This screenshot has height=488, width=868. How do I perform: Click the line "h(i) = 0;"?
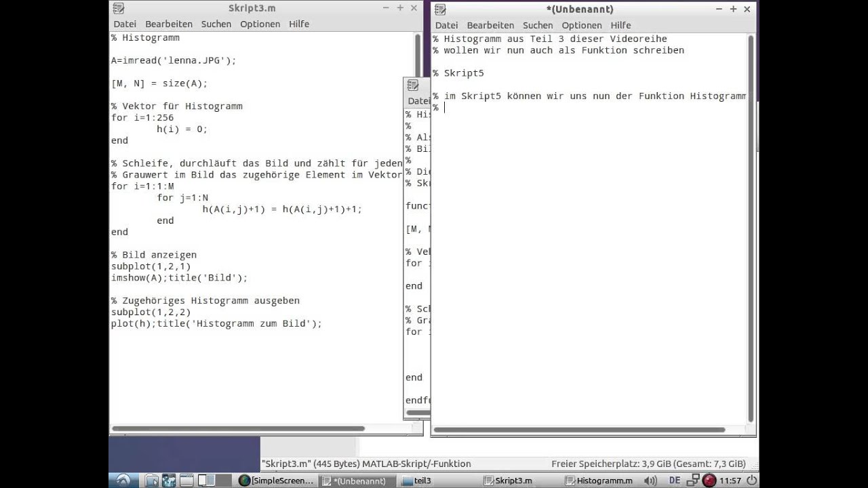coord(182,129)
